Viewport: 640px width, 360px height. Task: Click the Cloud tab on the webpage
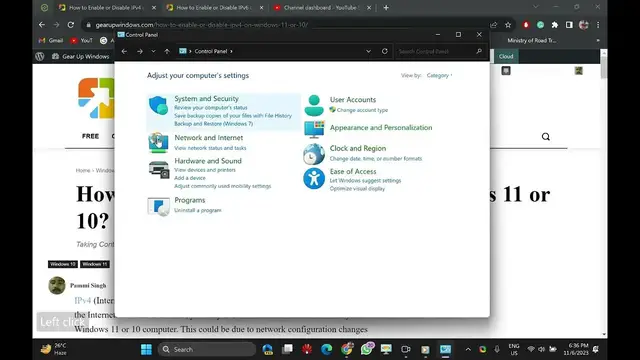click(506, 56)
